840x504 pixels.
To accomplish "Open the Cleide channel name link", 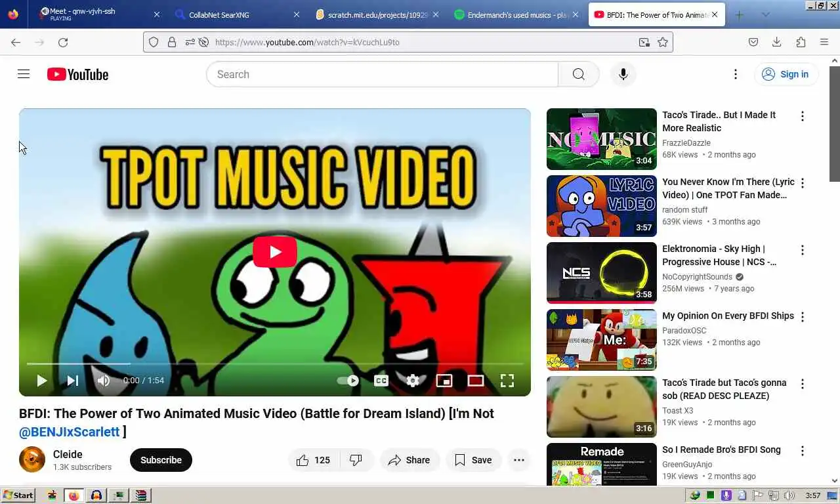I will (x=68, y=454).
